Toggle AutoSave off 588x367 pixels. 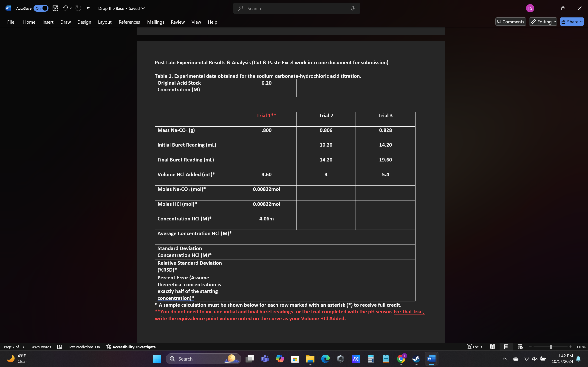tap(41, 8)
